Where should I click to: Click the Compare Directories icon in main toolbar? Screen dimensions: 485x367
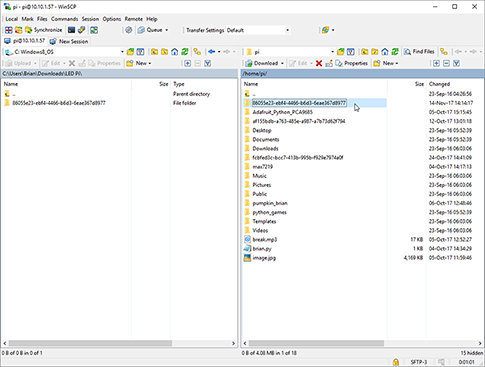pos(9,30)
